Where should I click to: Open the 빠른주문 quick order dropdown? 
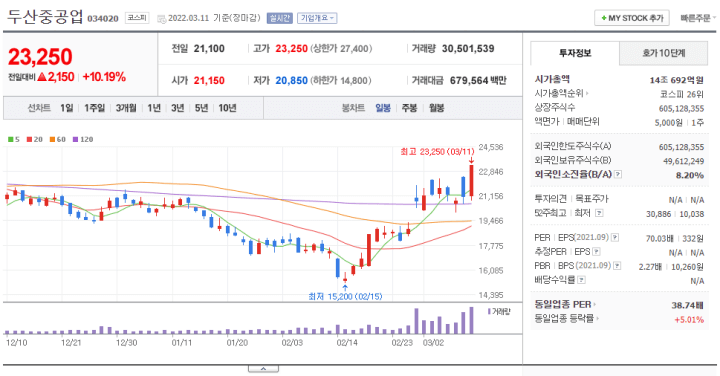tap(698, 18)
